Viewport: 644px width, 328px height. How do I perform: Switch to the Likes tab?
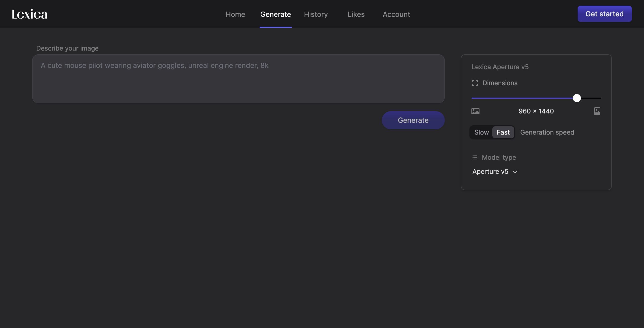356,14
